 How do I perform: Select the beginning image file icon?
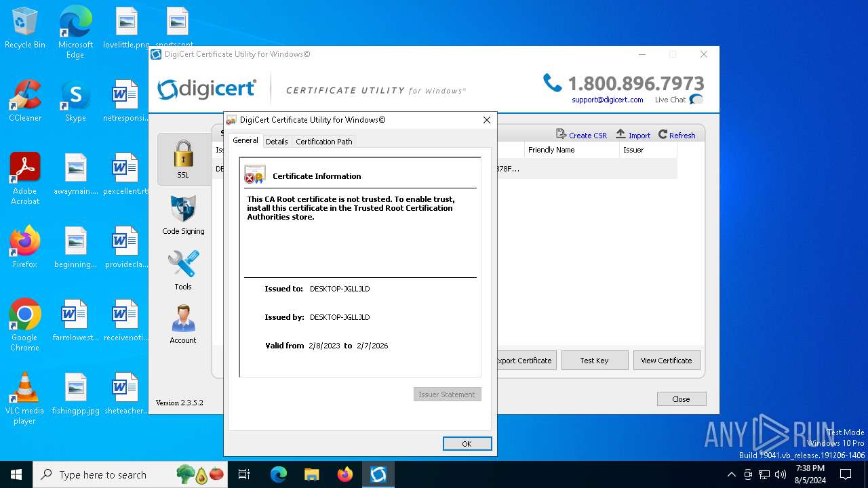click(x=75, y=247)
